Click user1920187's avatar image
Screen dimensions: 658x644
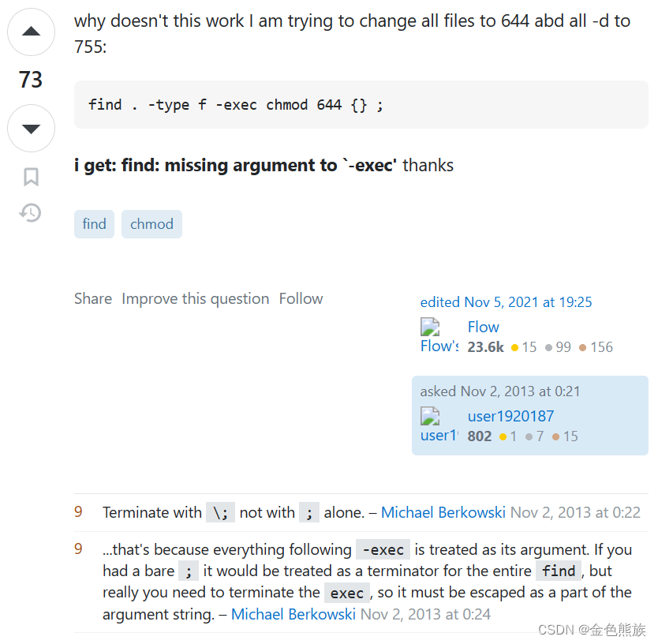pyautogui.click(x=439, y=425)
